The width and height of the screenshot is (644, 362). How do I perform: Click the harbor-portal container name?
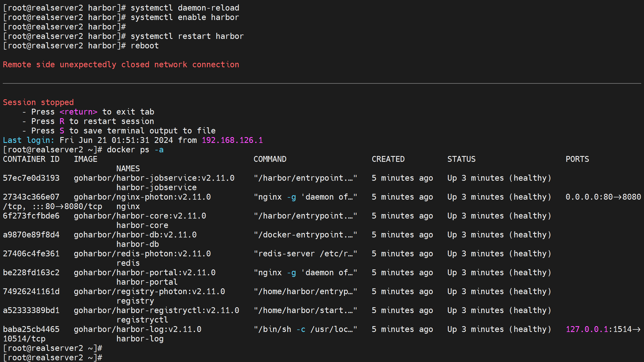point(147,282)
